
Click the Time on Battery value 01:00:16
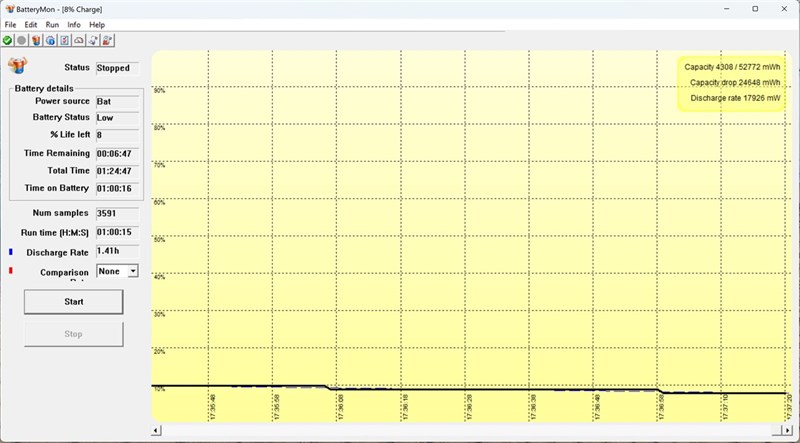pos(117,189)
